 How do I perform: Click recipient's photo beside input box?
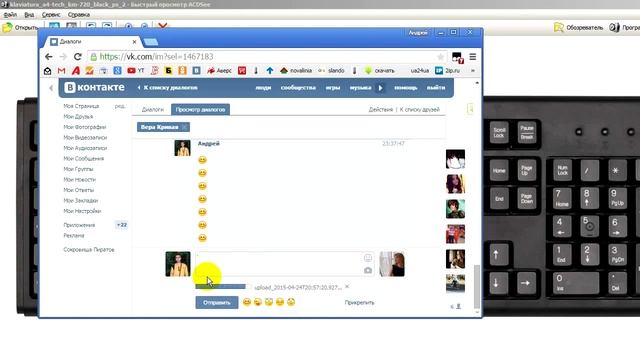[392, 264]
